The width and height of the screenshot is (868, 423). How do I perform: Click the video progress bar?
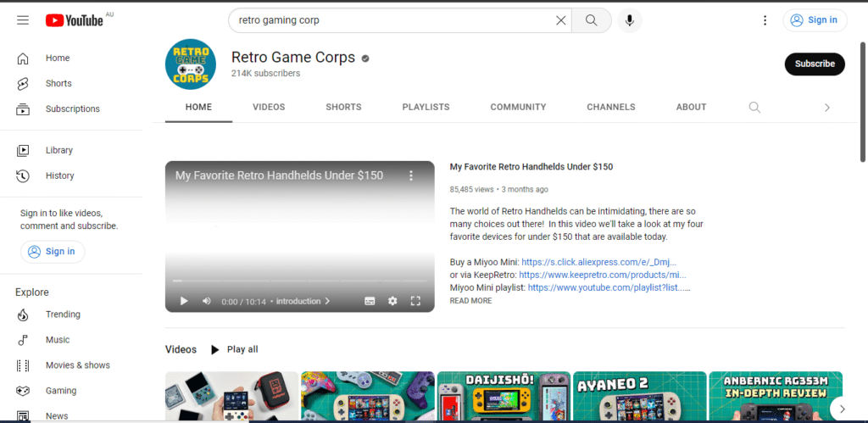299,281
